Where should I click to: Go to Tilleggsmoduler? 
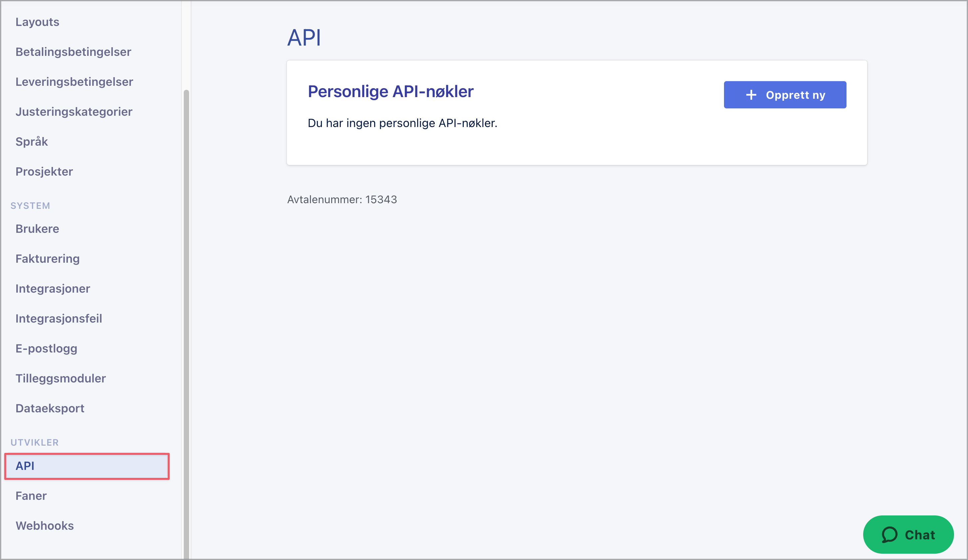tap(60, 378)
